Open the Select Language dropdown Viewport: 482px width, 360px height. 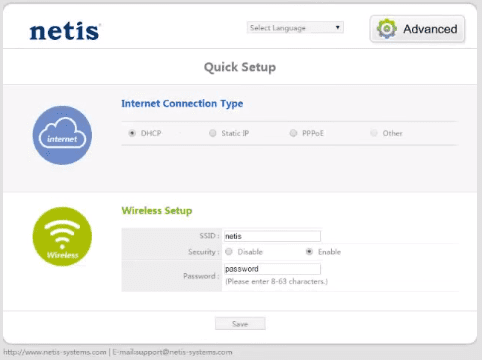[x=295, y=28]
